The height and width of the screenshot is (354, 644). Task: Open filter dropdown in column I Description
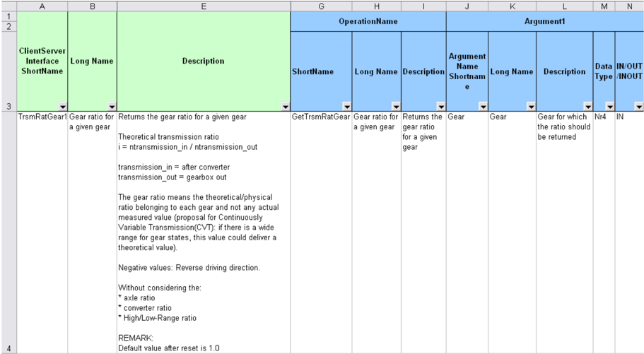(x=441, y=107)
